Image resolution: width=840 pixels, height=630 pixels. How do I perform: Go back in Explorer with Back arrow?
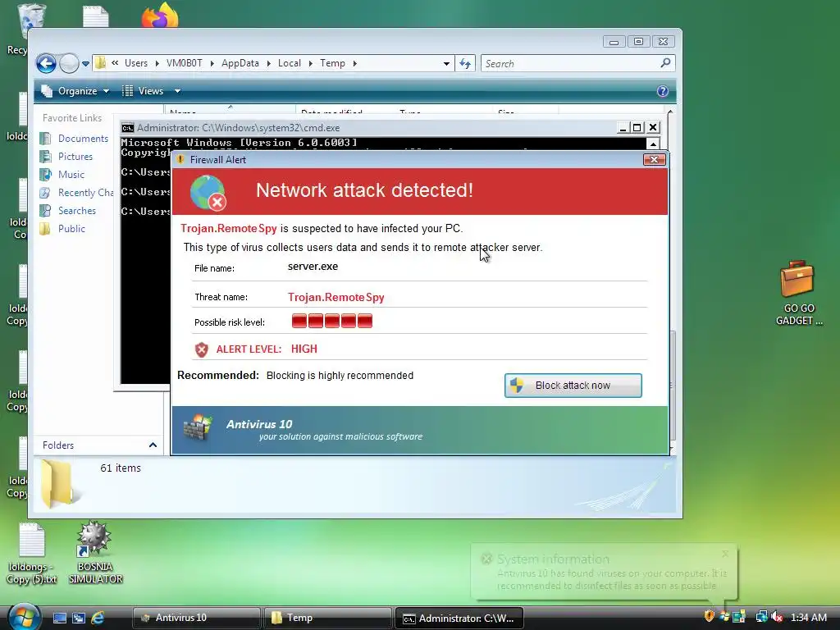pos(46,63)
